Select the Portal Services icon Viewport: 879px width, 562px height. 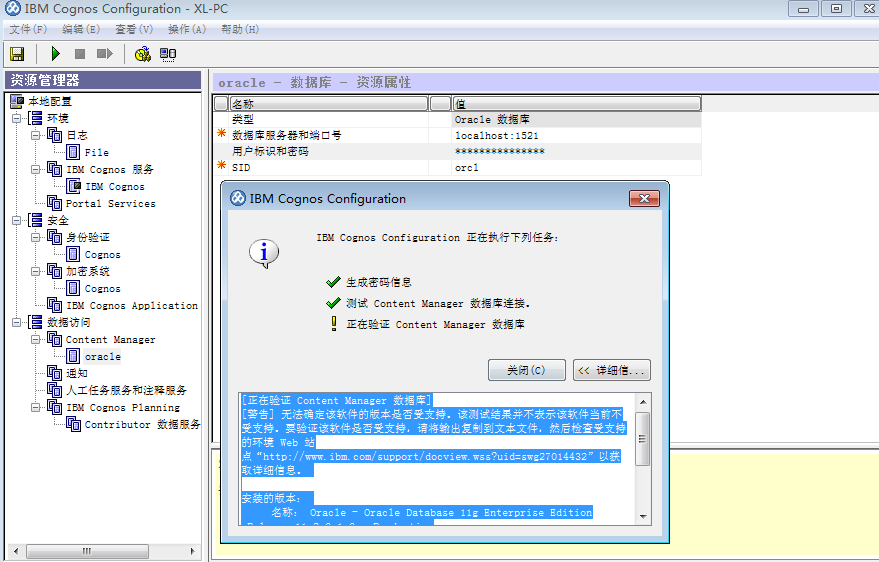[54, 203]
